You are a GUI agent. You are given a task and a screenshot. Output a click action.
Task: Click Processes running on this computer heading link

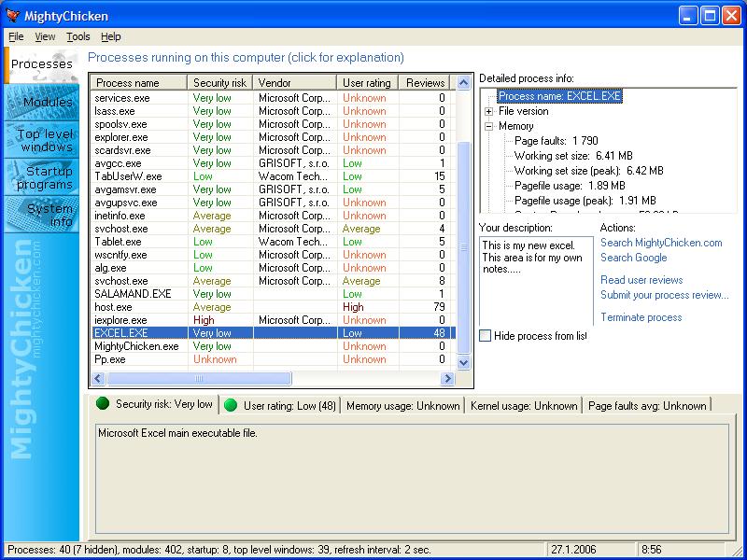pyautogui.click(x=246, y=58)
